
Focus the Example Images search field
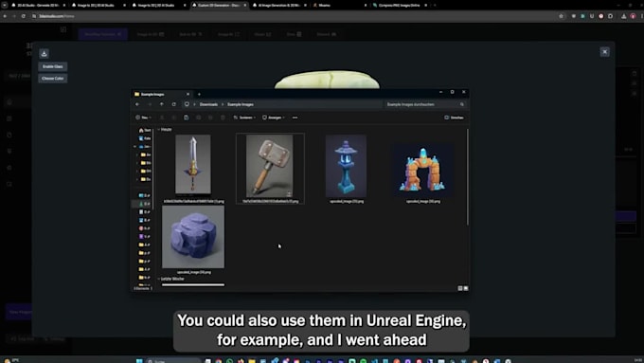point(425,104)
